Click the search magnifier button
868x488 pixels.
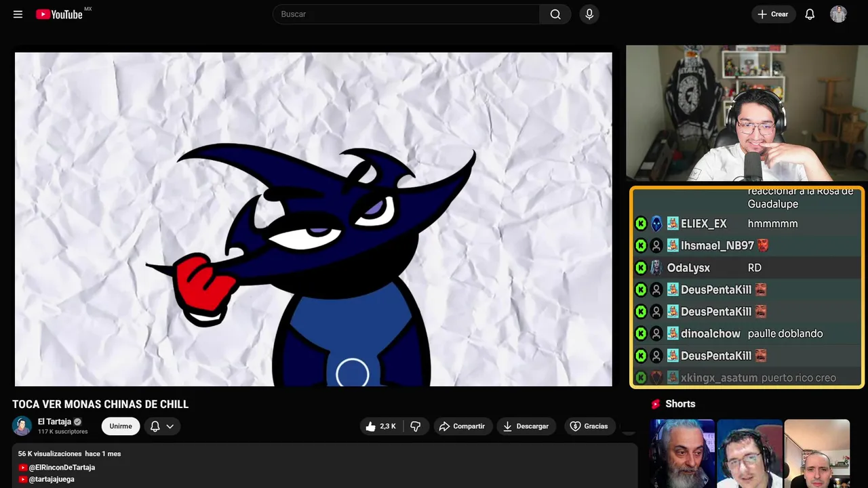(x=555, y=14)
